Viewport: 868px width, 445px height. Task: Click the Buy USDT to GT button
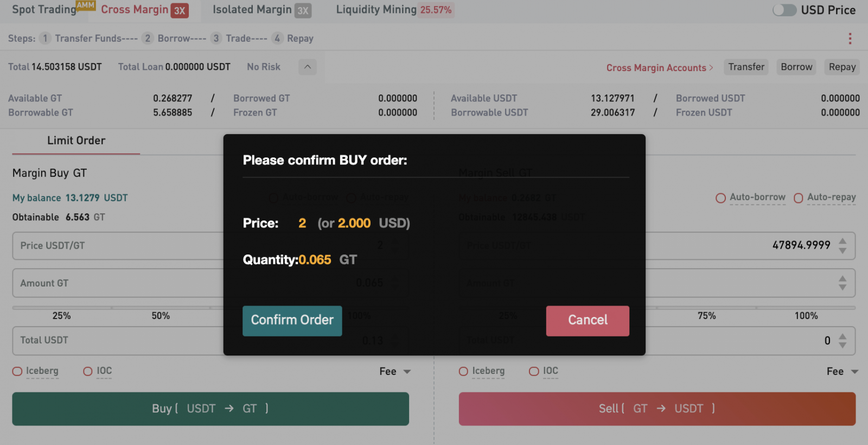[x=210, y=409]
